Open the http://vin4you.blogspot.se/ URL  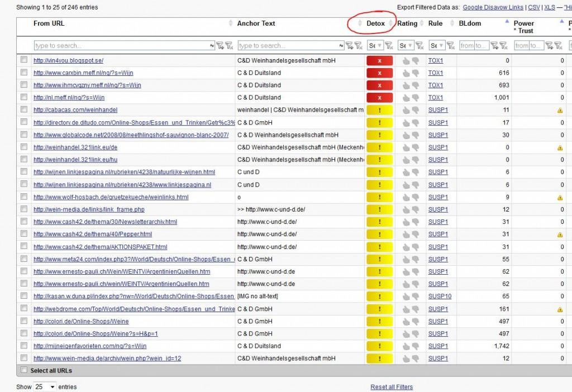tap(68, 60)
